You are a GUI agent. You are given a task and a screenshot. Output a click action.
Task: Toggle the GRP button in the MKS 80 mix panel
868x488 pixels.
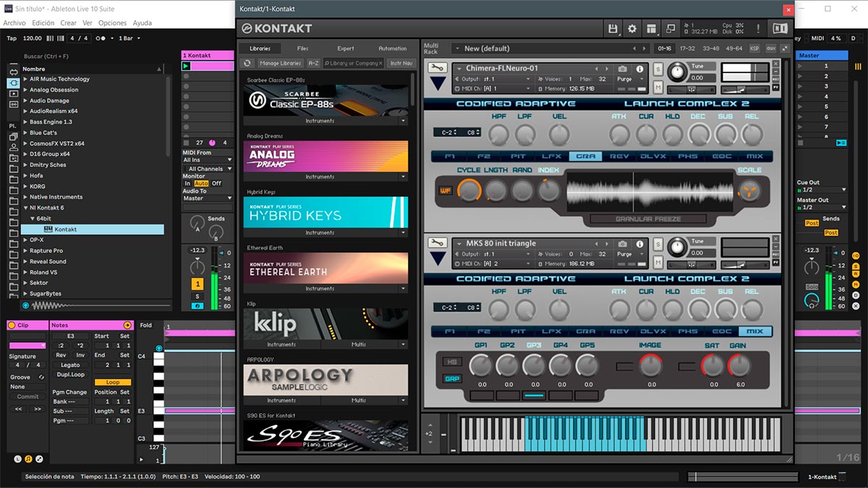pos(452,378)
